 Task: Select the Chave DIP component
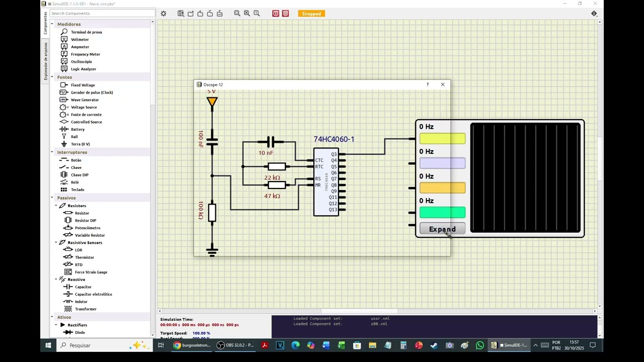tap(79, 175)
